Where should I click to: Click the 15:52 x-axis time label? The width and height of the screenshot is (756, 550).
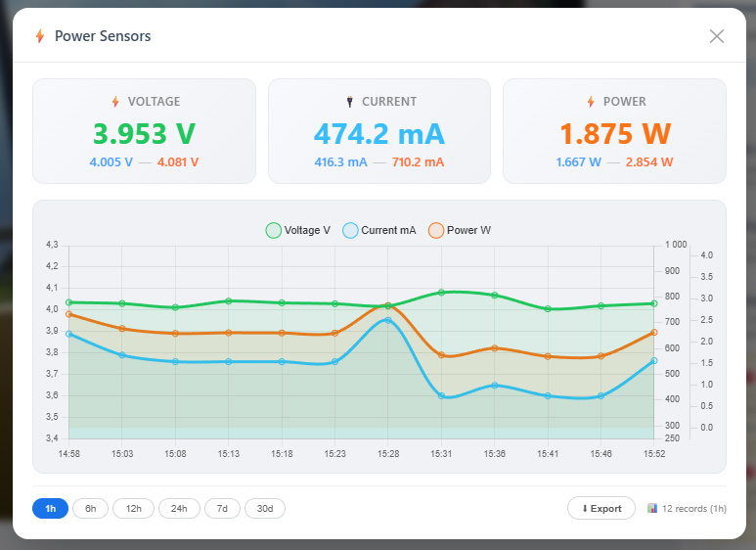pyautogui.click(x=654, y=453)
